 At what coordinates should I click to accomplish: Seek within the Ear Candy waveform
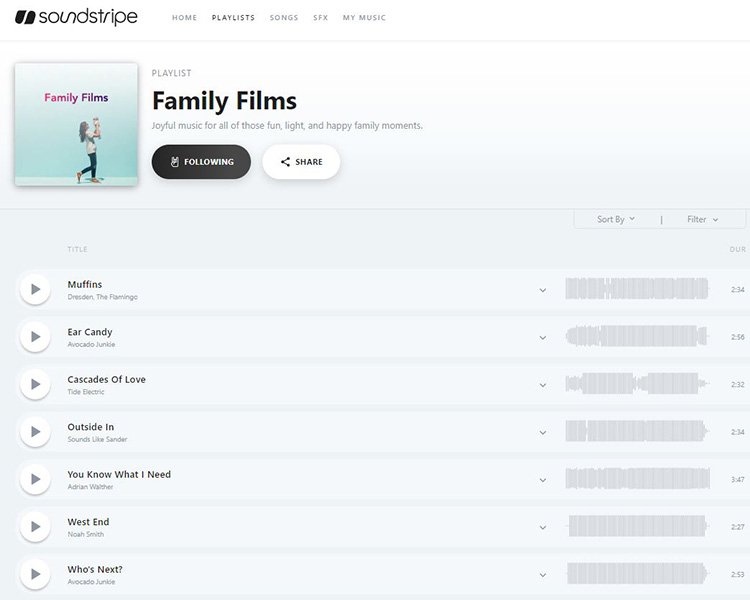(x=637, y=336)
